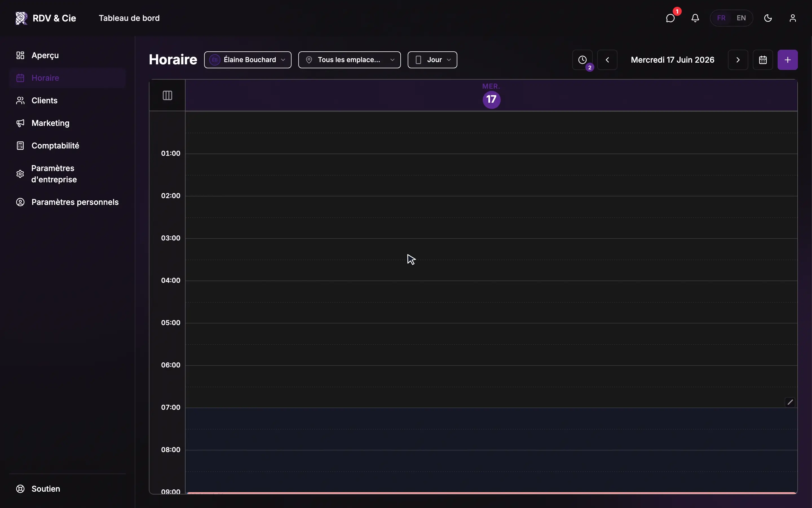
Task: Click the columns layout icon
Action: 167,95
